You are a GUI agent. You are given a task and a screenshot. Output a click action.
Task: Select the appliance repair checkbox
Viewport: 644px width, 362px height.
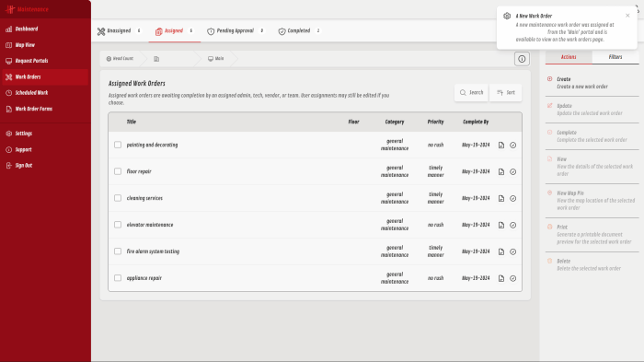pyautogui.click(x=118, y=278)
